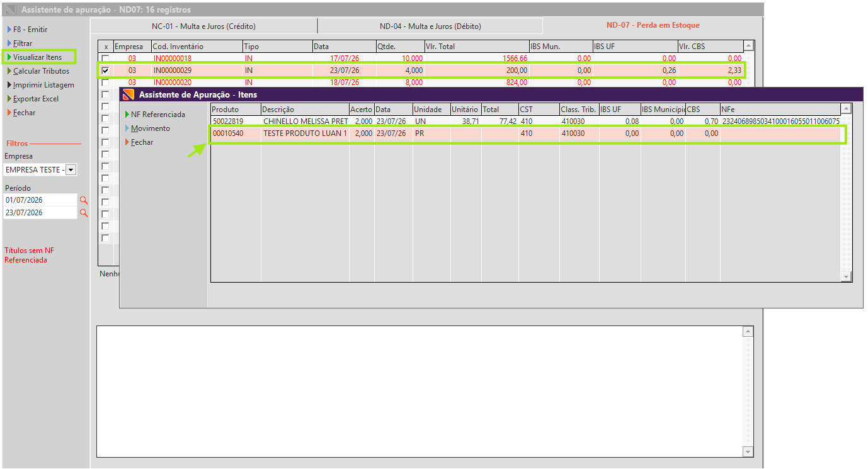Open date lookup for 23/07/2026 field
The width and height of the screenshot is (868, 469).
83,213
